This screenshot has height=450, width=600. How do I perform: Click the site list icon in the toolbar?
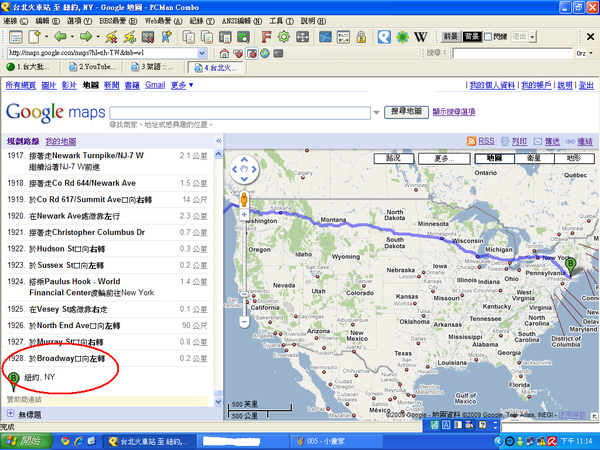[16, 37]
